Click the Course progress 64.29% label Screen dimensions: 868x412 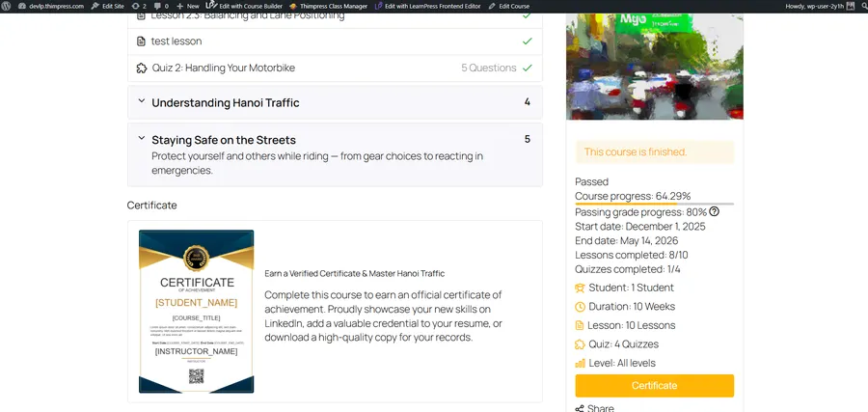(x=633, y=196)
